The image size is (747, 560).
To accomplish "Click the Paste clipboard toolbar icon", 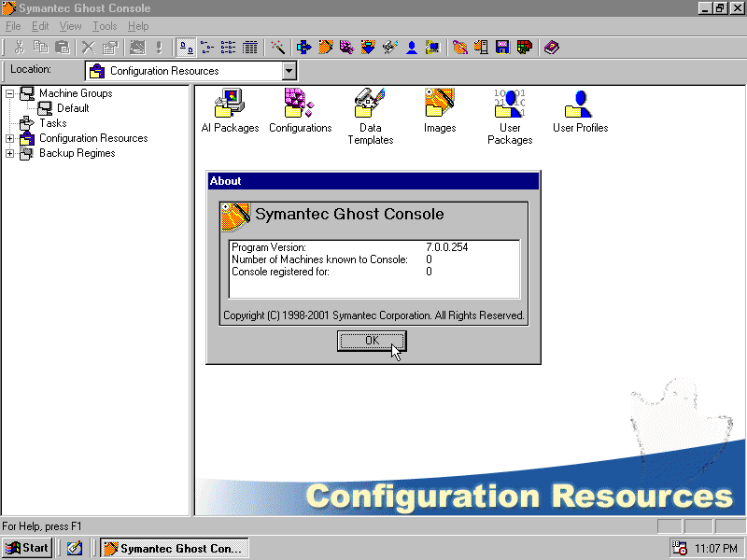I will tap(63, 48).
